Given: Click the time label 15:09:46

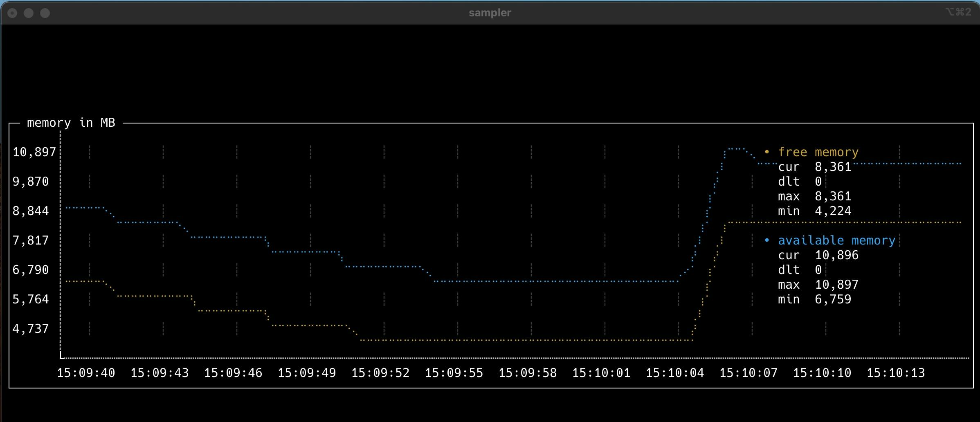Looking at the screenshot, I should [233, 373].
